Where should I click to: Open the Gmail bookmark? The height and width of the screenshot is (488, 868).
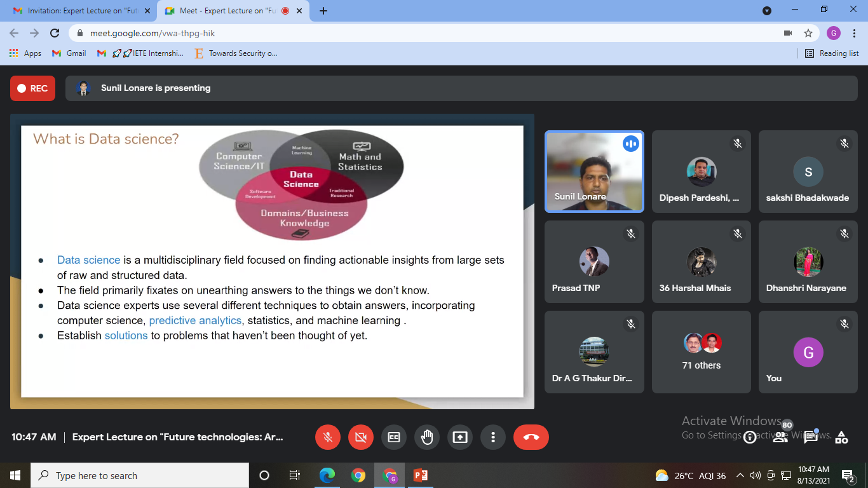(x=69, y=53)
